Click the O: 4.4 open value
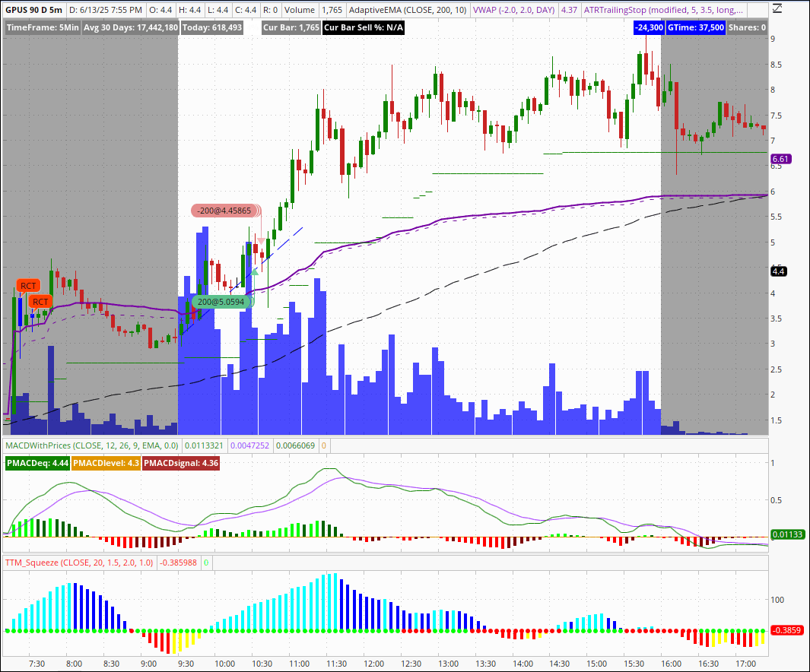Viewport: 810px width, 672px height. pos(160,10)
